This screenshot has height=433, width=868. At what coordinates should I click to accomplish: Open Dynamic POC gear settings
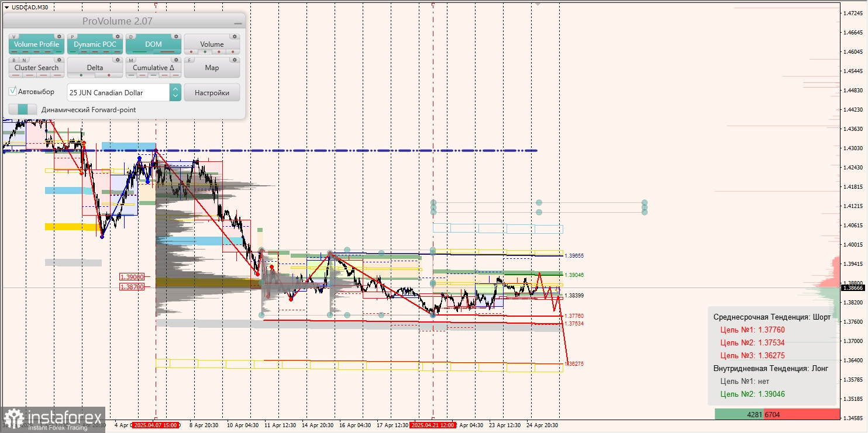click(118, 36)
